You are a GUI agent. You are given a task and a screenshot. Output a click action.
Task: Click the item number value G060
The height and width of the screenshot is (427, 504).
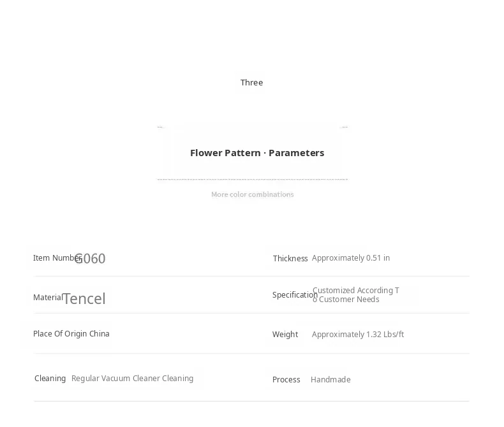coord(90,259)
